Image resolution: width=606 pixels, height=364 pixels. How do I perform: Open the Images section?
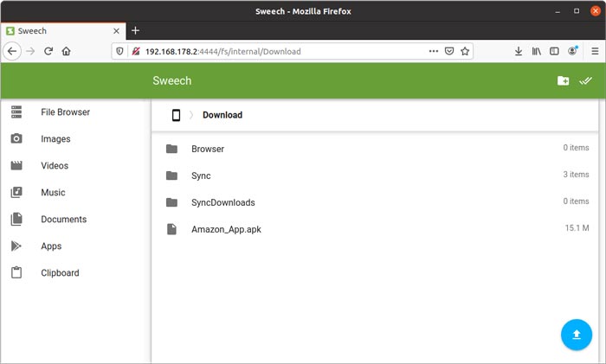coord(55,138)
